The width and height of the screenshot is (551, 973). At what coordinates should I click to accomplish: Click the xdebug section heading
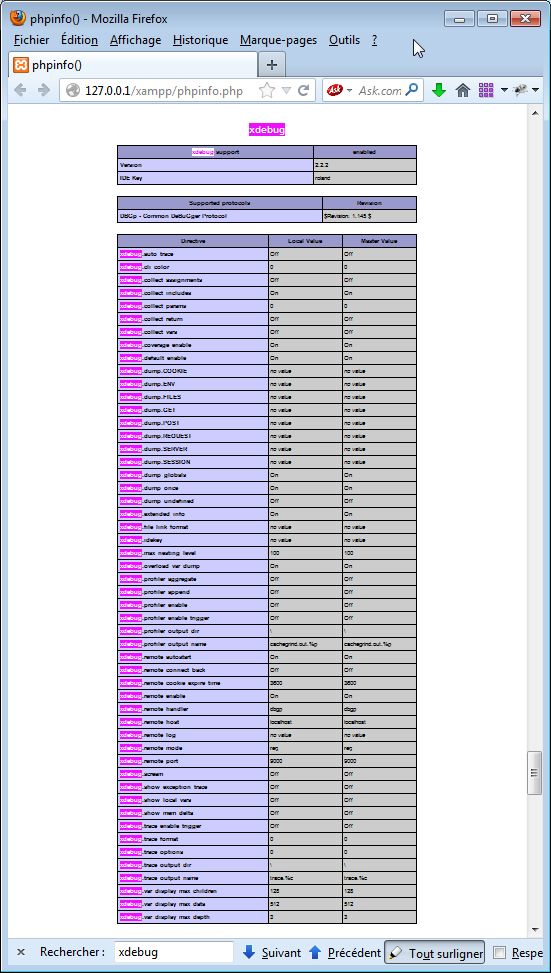click(x=267, y=130)
